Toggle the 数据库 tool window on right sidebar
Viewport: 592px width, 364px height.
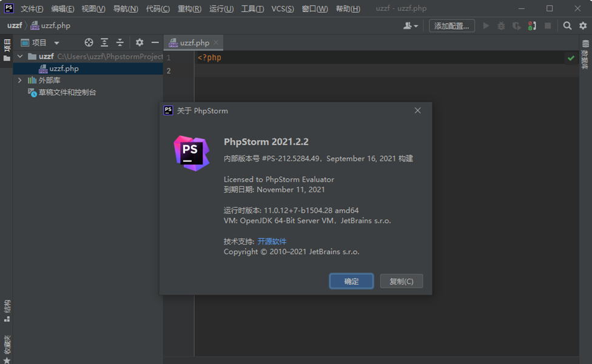click(585, 55)
